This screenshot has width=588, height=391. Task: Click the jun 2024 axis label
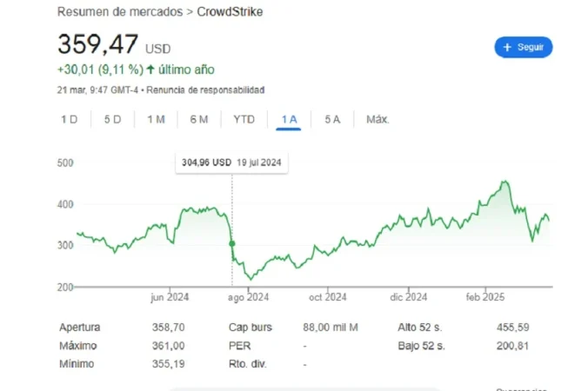tap(170, 297)
